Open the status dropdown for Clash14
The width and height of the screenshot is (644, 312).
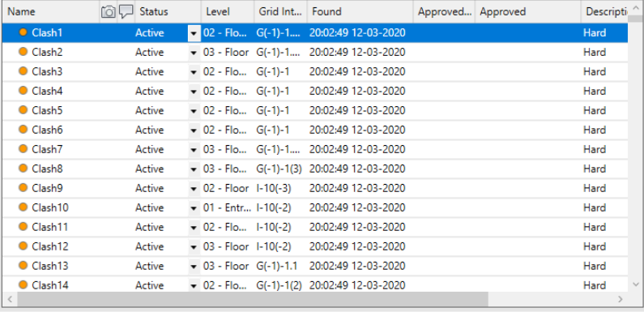coord(194,285)
